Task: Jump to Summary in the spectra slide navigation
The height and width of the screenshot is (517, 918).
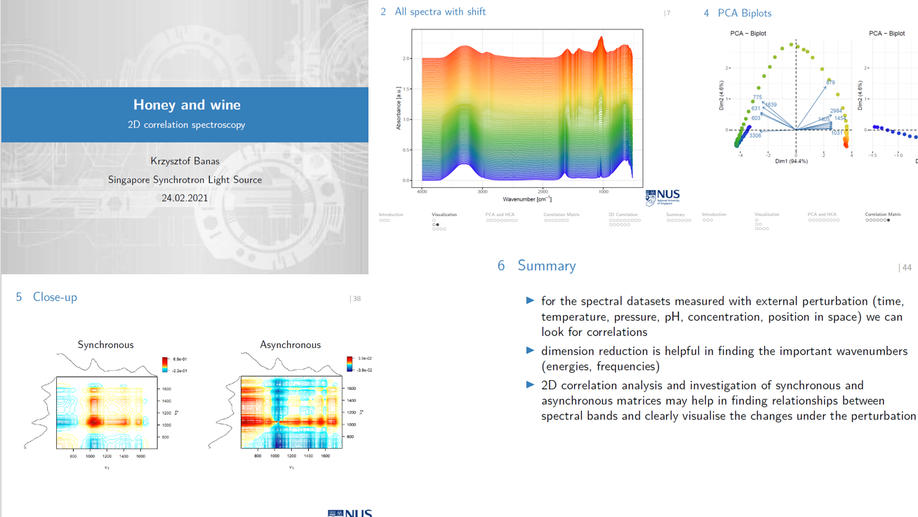Action: pyautogui.click(x=674, y=214)
